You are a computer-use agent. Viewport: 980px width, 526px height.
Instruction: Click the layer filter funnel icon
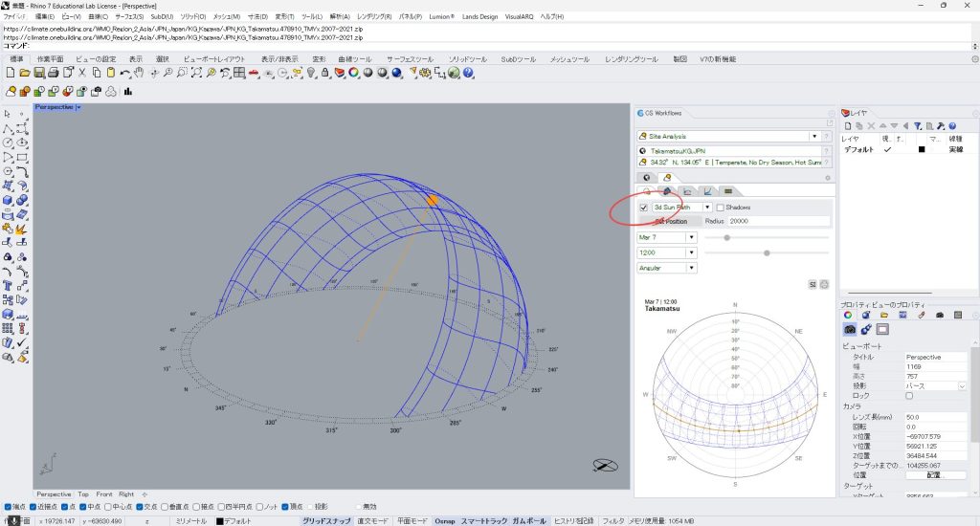tap(918, 126)
